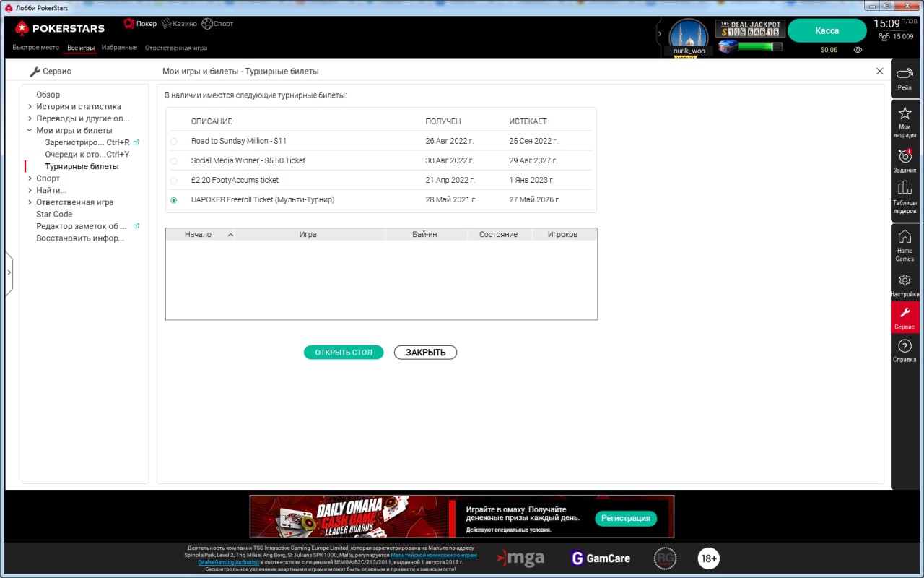The image size is (924, 578).
Task: Open Рейк panel in right sidebar
Action: tap(905, 78)
